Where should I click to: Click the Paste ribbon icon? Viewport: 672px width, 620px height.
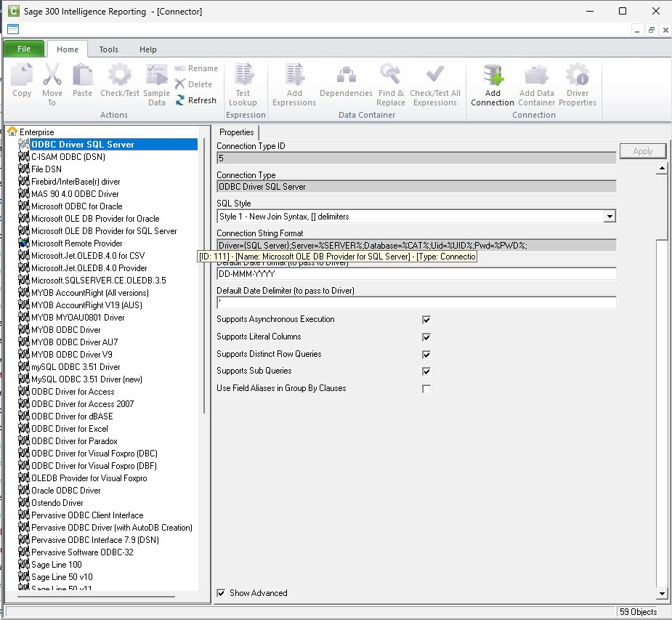click(82, 74)
